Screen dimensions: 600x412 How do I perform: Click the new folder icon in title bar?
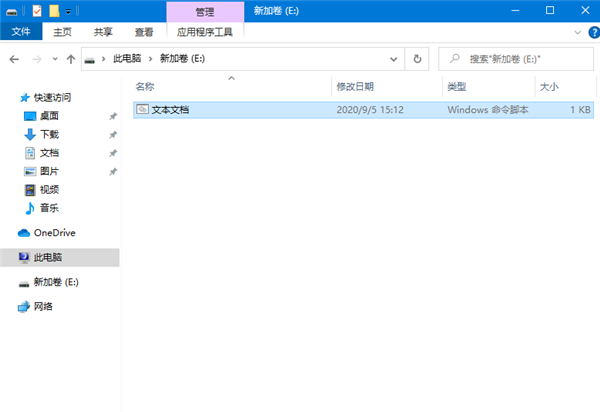tap(53, 10)
